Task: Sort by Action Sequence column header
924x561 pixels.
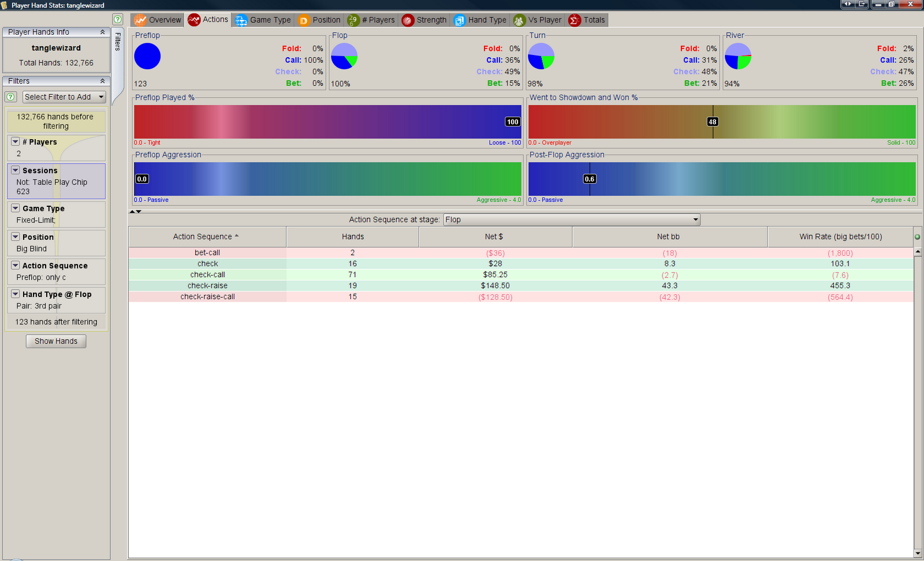Action: (207, 237)
